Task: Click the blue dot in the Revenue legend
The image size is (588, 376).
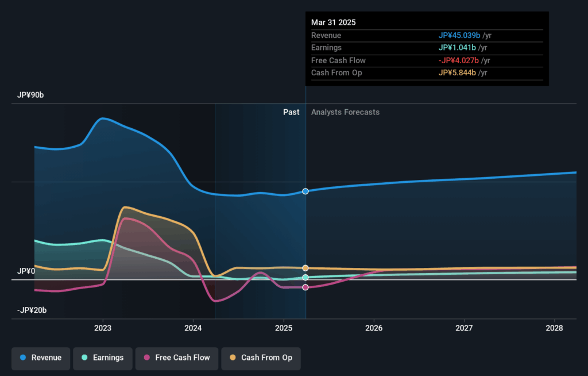Action: [x=23, y=358]
